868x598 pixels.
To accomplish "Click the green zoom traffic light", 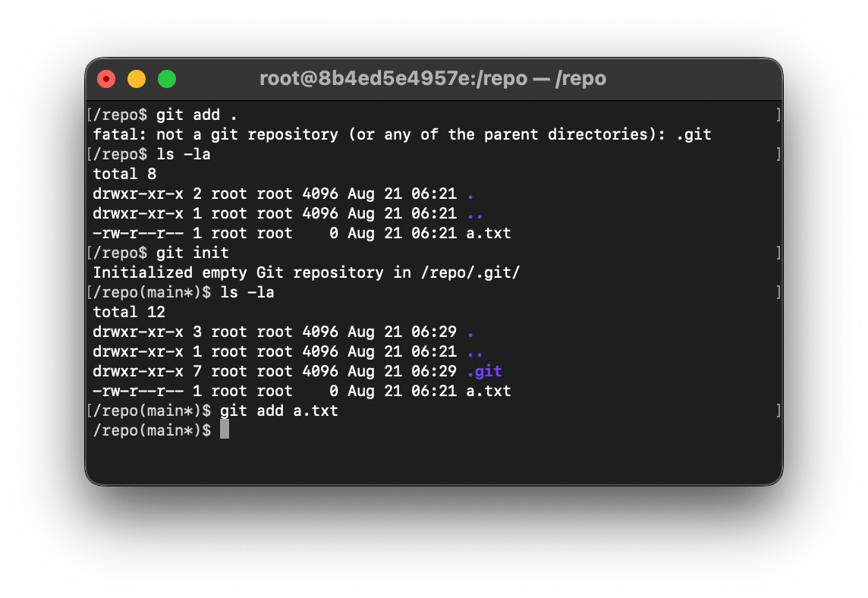I will click(167, 78).
